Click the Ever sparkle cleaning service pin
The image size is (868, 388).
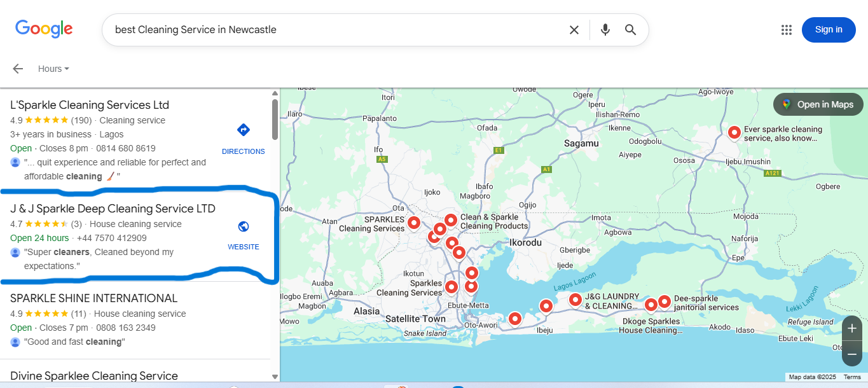pos(734,132)
